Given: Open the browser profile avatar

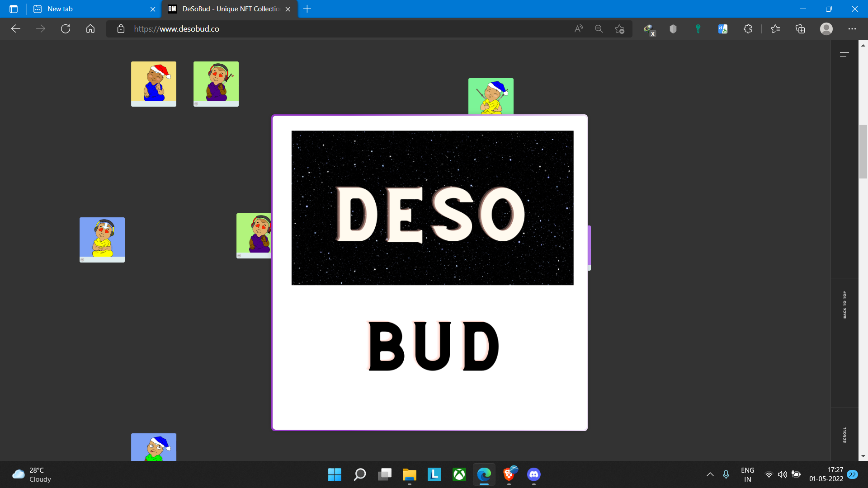Looking at the screenshot, I should [826, 29].
